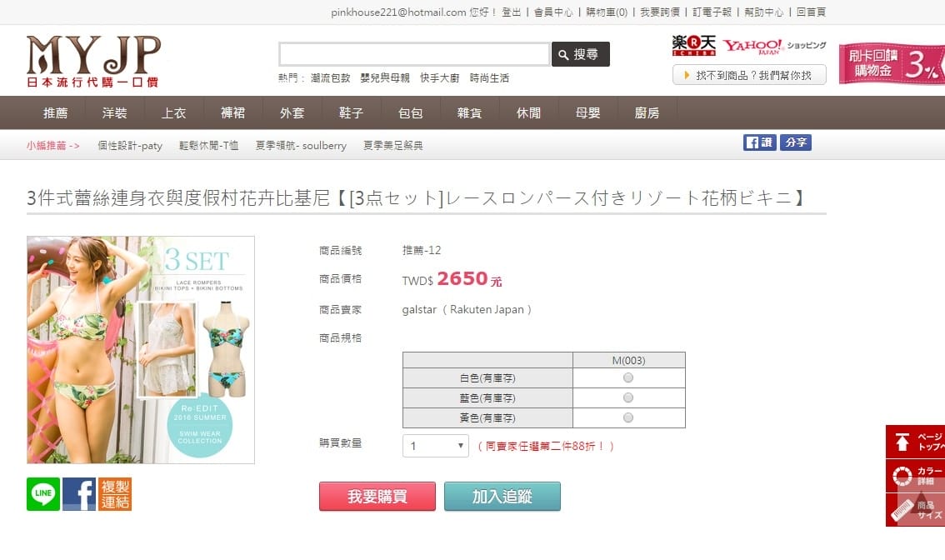Select the 白色 M(003) radio button
Image resolution: width=945 pixels, height=560 pixels.
pos(628,378)
